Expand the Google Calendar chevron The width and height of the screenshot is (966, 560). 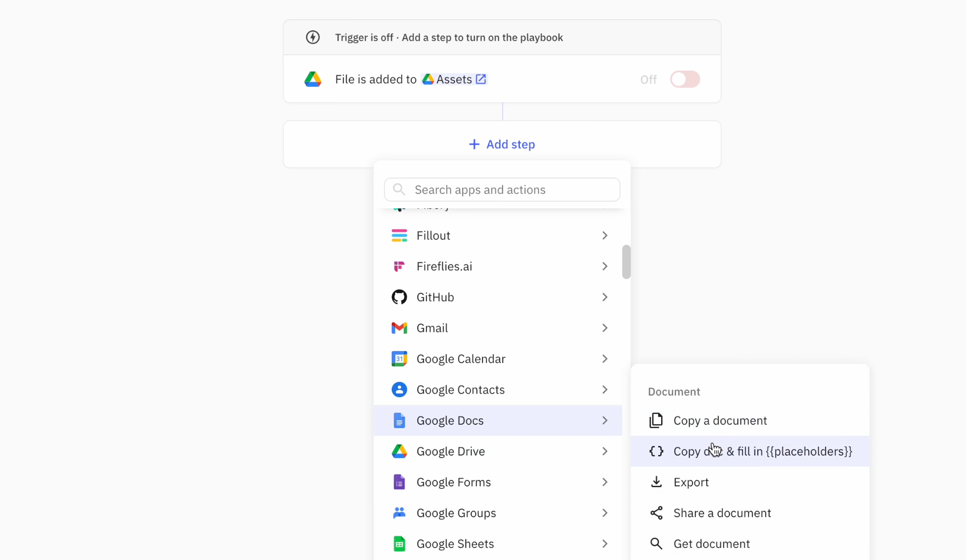[x=605, y=359]
